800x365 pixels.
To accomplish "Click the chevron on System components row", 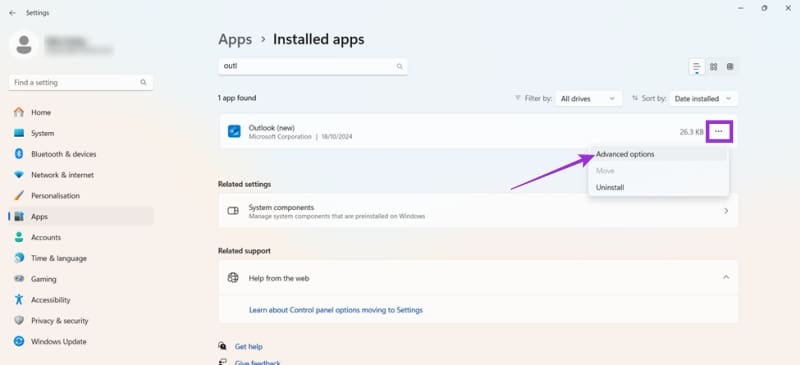I will coord(726,211).
